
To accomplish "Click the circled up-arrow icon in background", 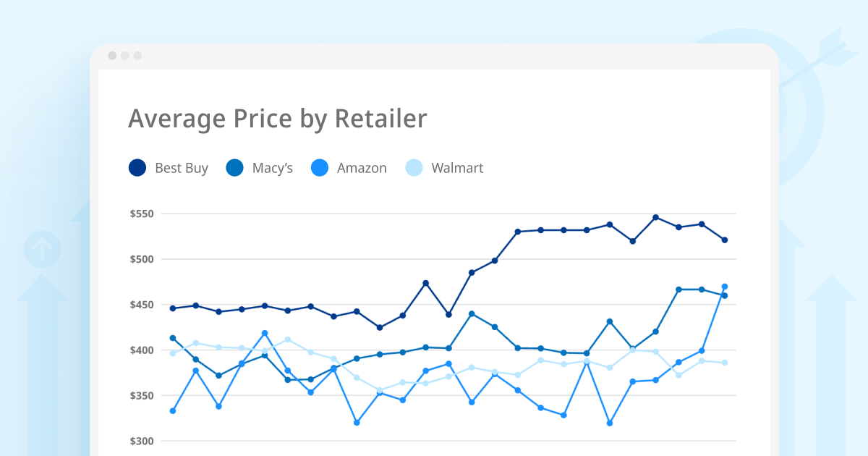I will point(42,250).
